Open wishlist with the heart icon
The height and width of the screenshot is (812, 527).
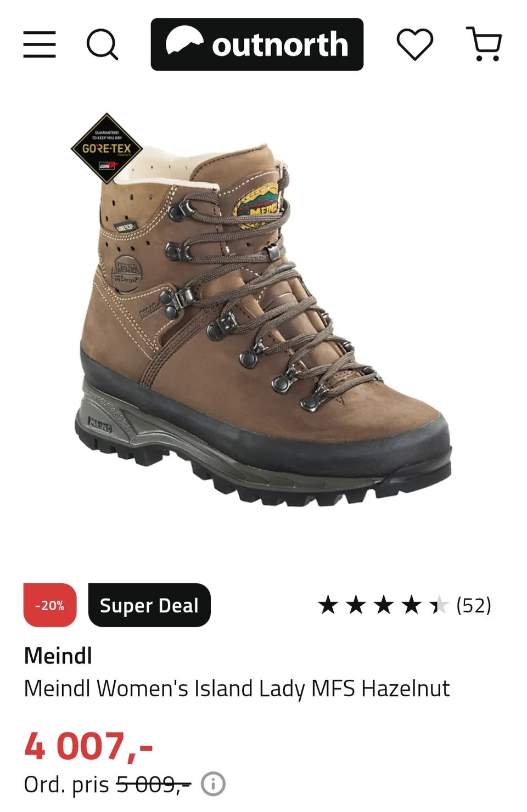pos(415,44)
